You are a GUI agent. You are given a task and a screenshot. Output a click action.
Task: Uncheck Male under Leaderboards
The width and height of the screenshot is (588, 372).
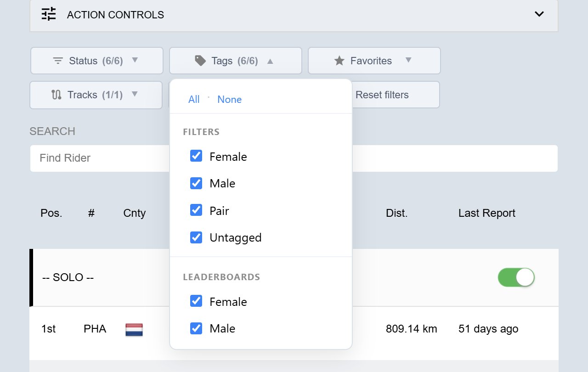196,328
